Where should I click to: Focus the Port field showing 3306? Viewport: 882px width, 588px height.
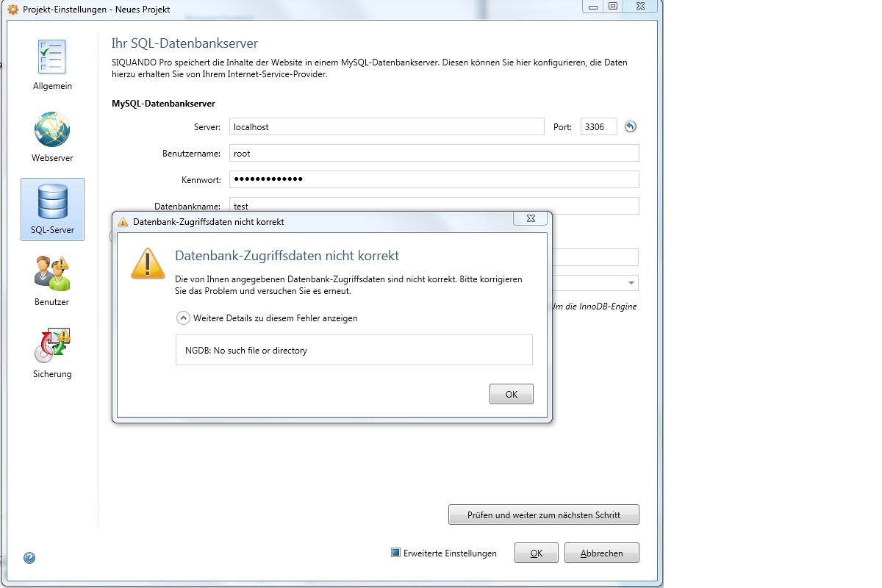point(598,126)
